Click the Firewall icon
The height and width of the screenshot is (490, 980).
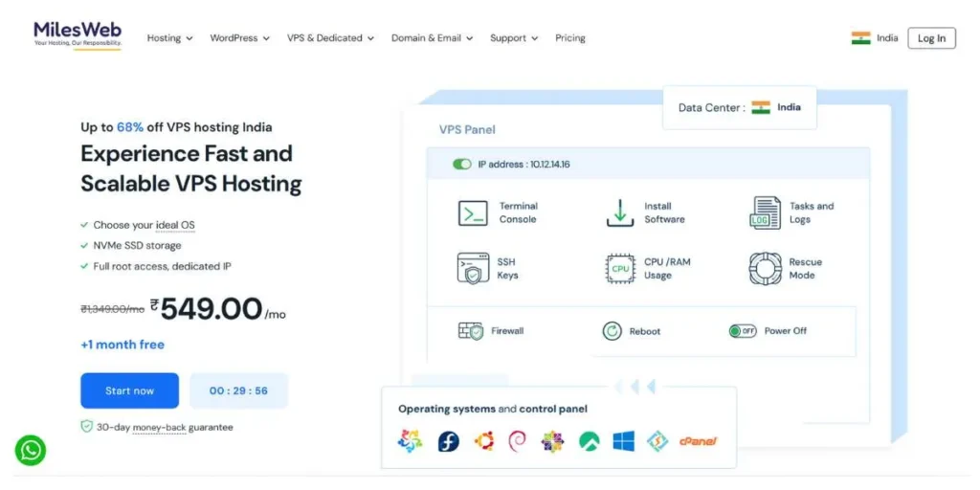(x=471, y=331)
